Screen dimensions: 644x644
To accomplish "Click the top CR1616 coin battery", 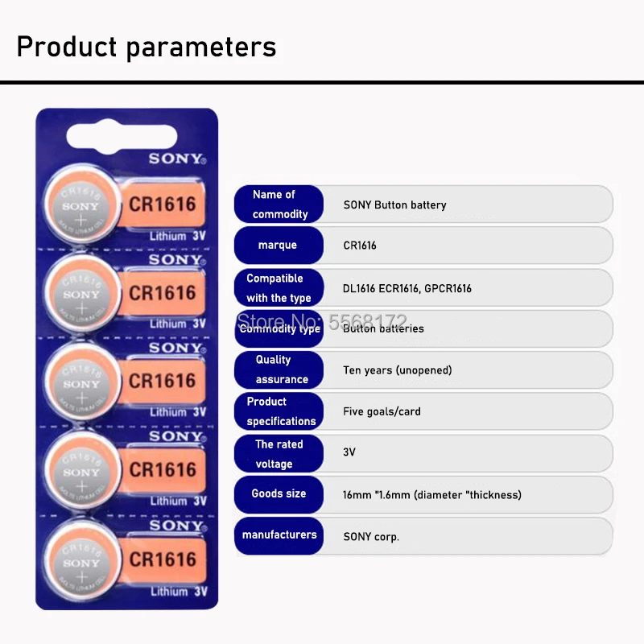I will pyautogui.click(x=81, y=206).
